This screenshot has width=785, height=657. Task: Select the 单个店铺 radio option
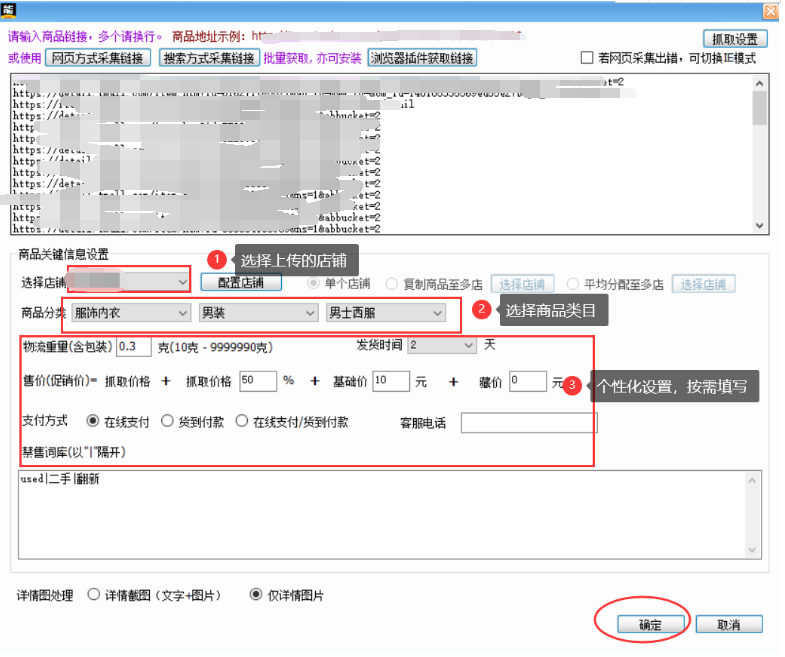tap(313, 283)
